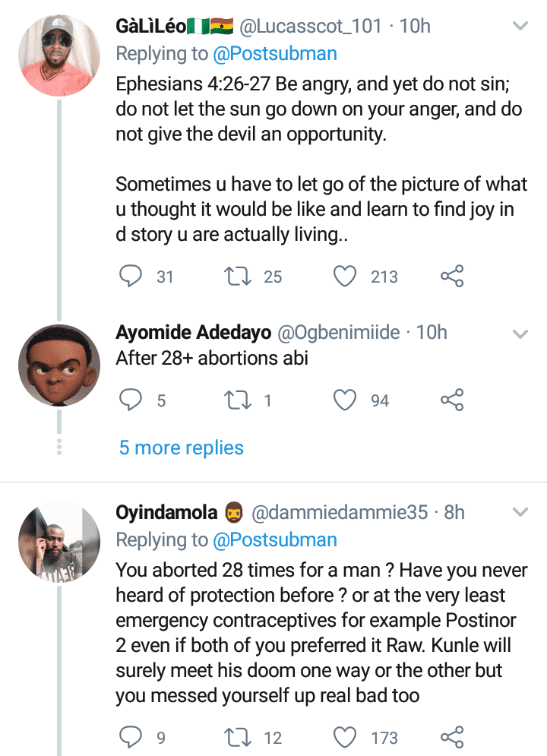Open options chevron on Oyindamola's tweet
The image size is (547, 756).
520,513
